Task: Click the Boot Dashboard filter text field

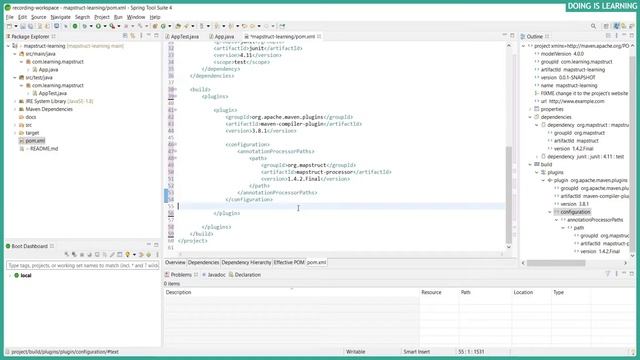Action: click(82, 265)
